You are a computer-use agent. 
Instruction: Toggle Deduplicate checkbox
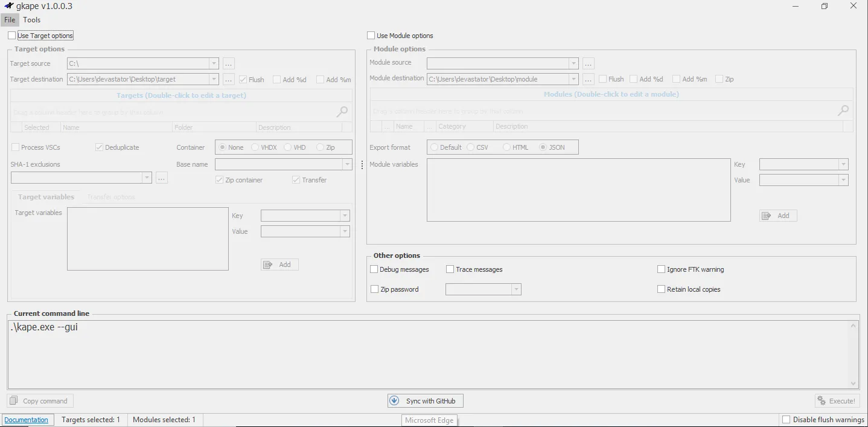[x=100, y=147]
